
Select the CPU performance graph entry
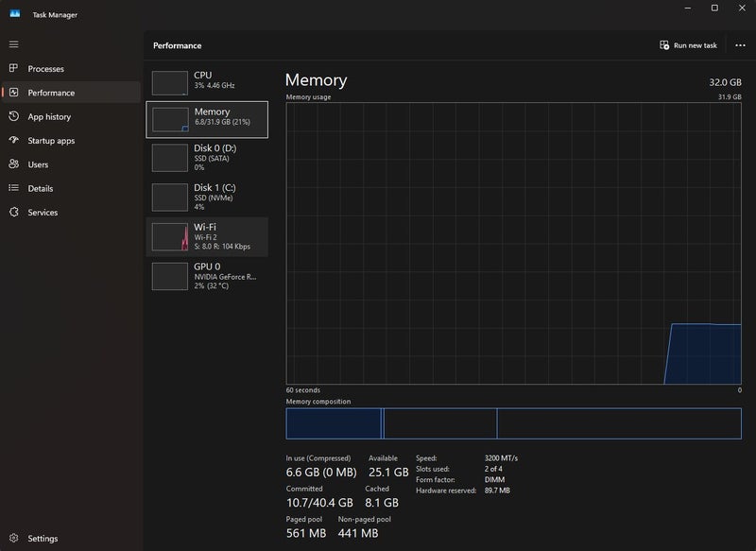[x=207, y=81]
